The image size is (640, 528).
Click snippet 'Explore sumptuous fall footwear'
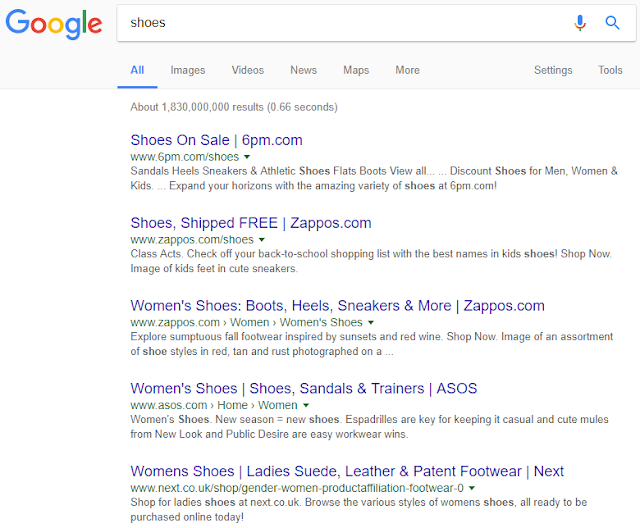tap(371, 344)
